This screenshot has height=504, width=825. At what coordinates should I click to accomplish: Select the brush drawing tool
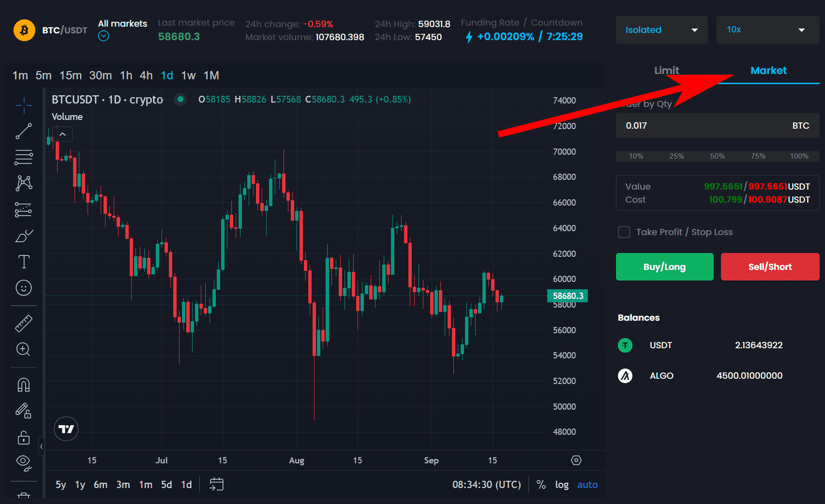click(x=24, y=236)
